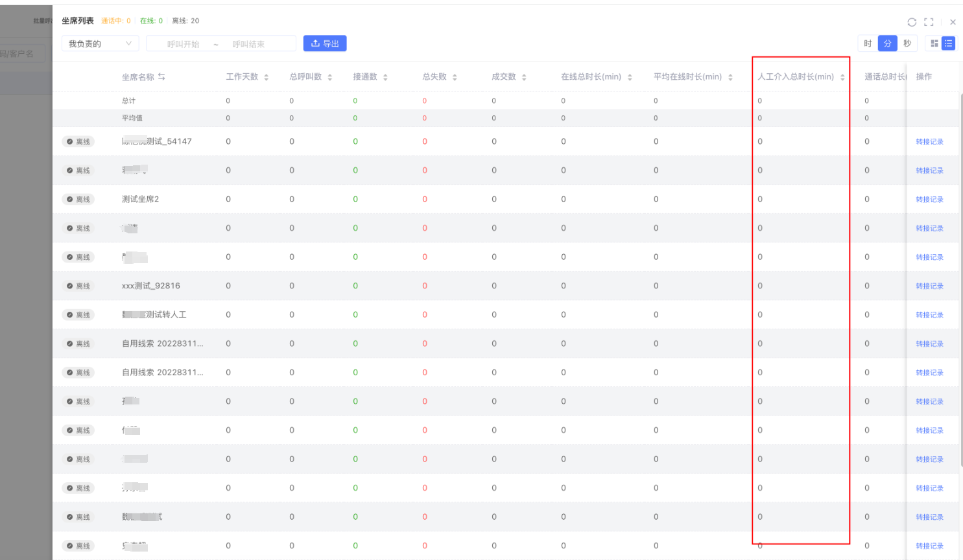The width and height of the screenshot is (963, 560).
Task: Click the refresh icon in the header
Action: point(912,22)
